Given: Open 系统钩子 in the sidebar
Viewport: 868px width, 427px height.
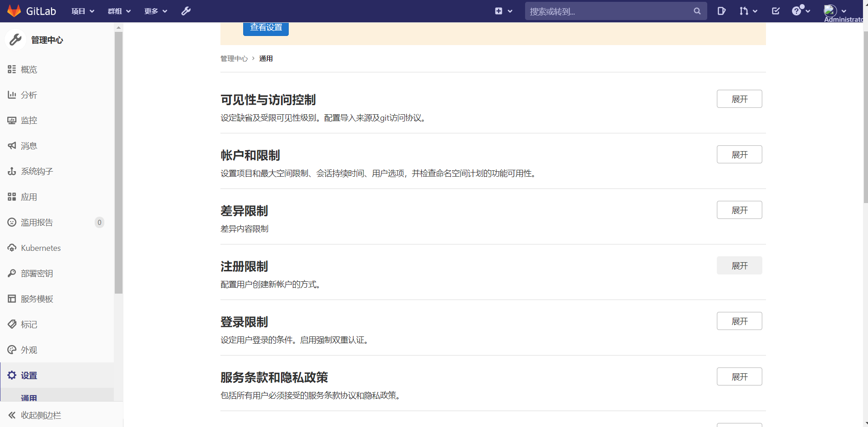Looking at the screenshot, I should click(x=57, y=171).
